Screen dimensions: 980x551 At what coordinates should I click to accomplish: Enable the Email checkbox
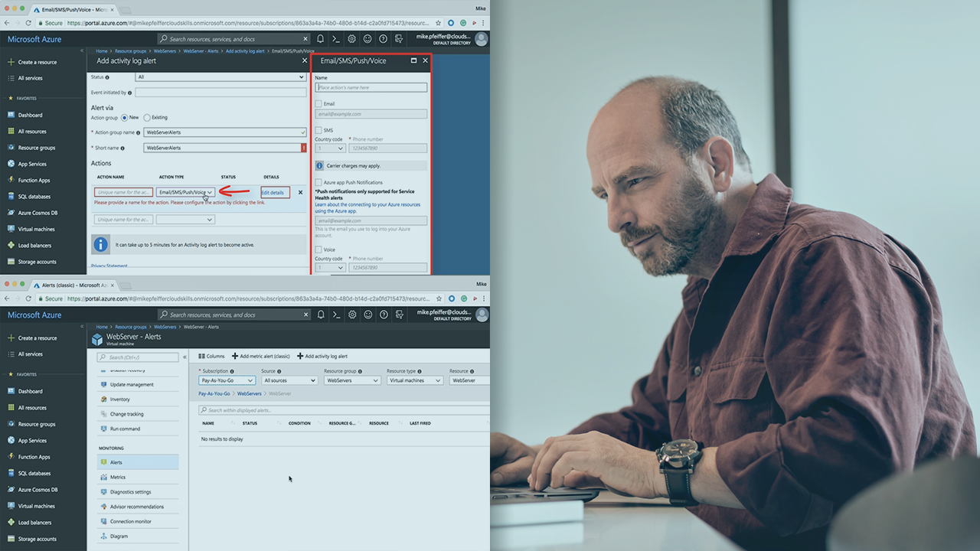tap(318, 104)
